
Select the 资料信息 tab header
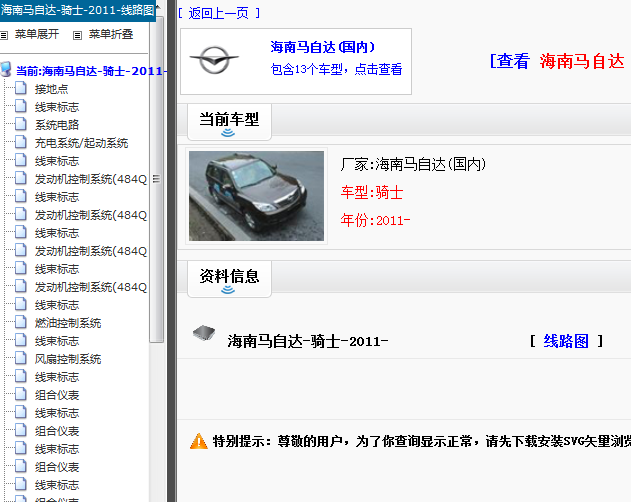(x=229, y=279)
